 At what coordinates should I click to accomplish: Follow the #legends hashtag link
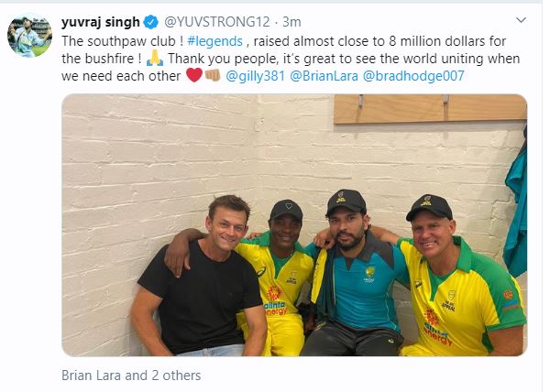coord(215,41)
